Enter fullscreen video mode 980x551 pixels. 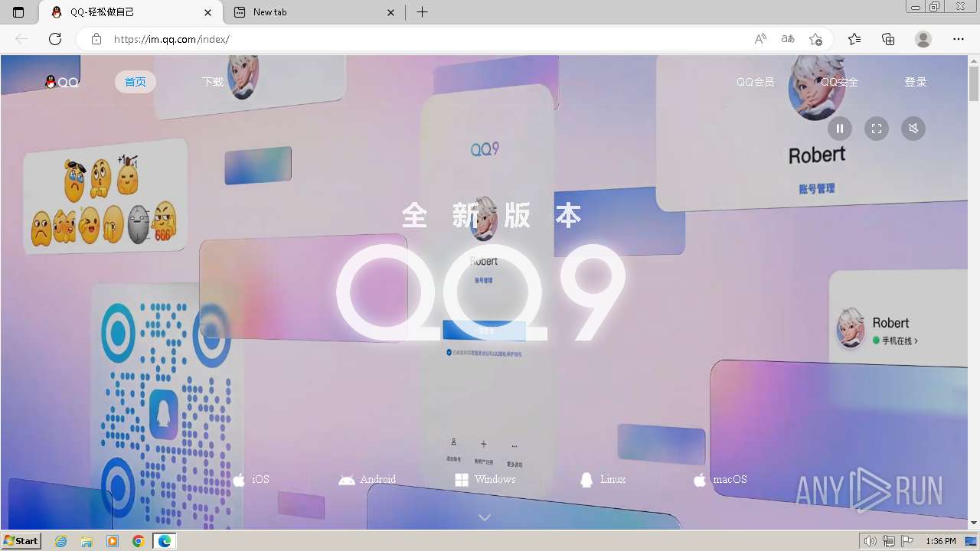(x=877, y=129)
